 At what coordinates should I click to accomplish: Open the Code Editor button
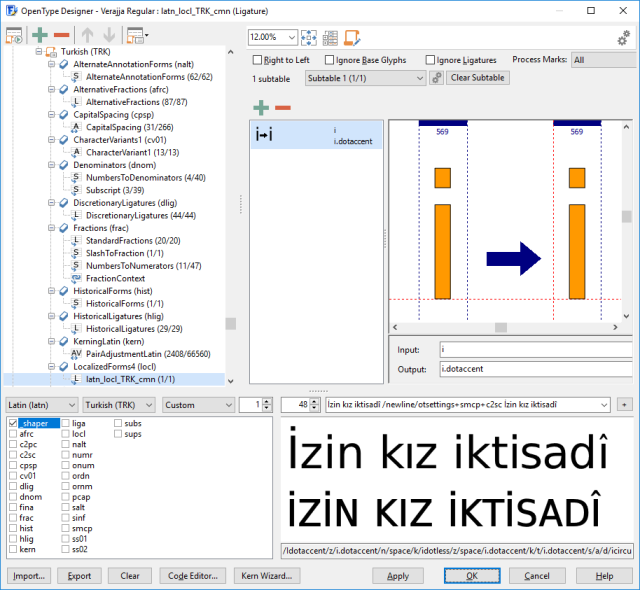pos(193,576)
